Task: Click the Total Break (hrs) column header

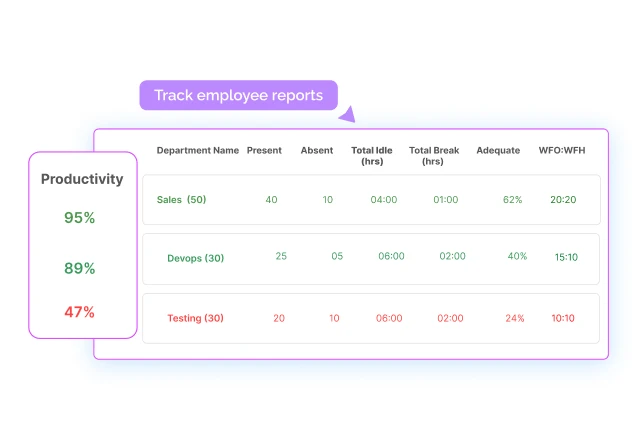Action: click(x=434, y=155)
